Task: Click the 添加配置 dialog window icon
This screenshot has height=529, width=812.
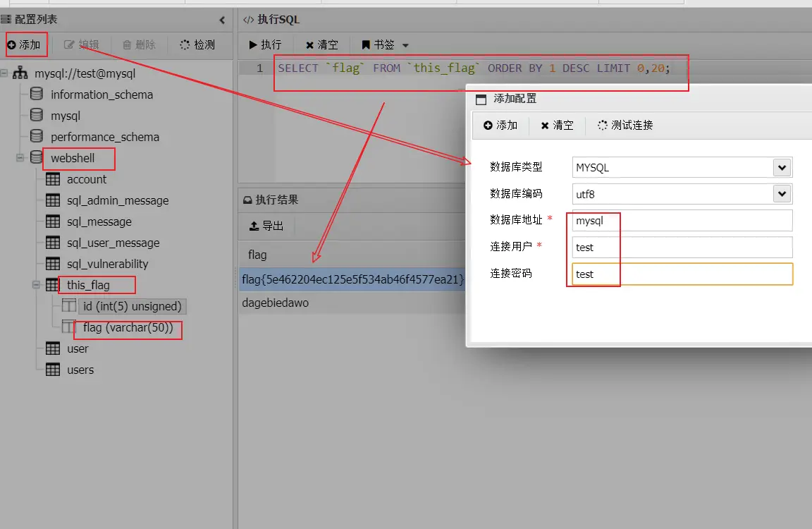Action: [x=481, y=99]
